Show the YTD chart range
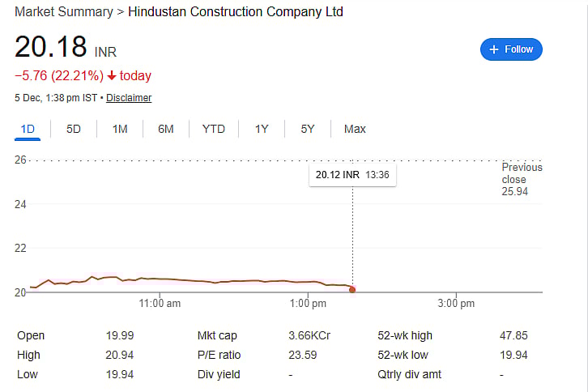 [x=214, y=129]
